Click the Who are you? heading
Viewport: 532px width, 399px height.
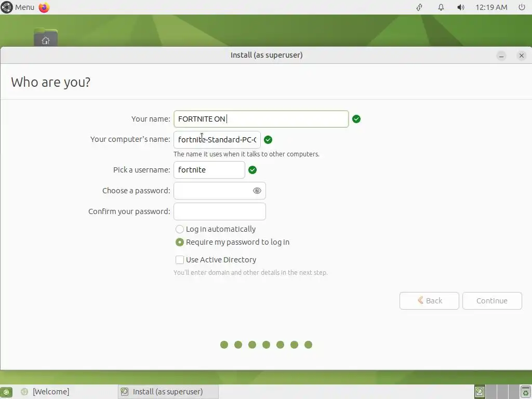(51, 82)
